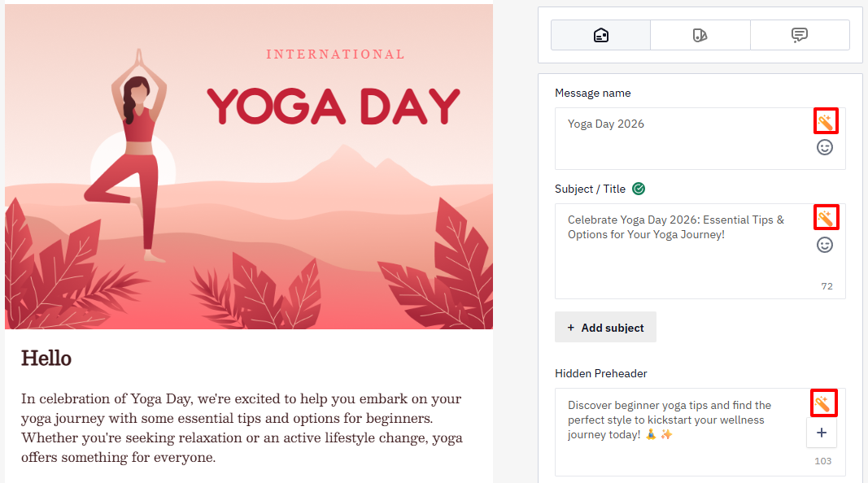This screenshot has width=868, height=483.
Task: Select the Yoga Day intro paragraph block
Action: click(x=242, y=428)
